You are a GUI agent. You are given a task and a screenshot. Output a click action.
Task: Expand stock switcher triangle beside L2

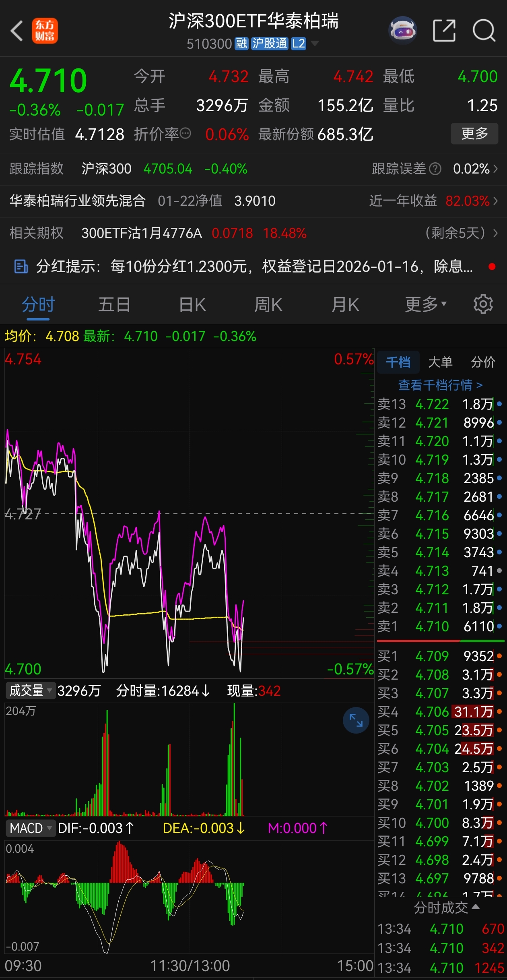tap(315, 43)
